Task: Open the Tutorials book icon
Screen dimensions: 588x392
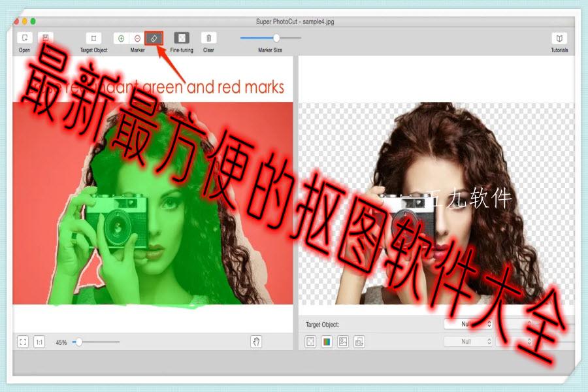Action: [559, 39]
